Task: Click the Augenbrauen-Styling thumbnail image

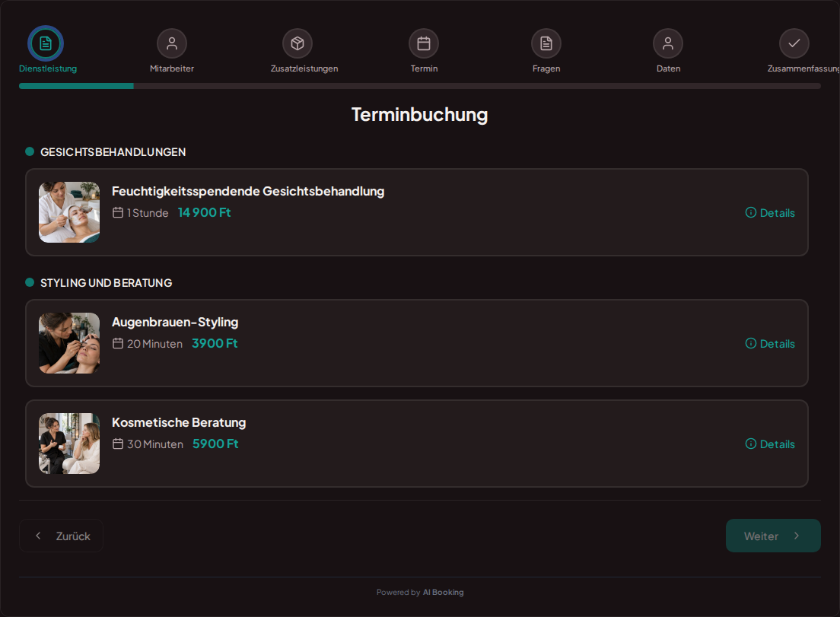Action: pyautogui.click(x=69, y=343)
